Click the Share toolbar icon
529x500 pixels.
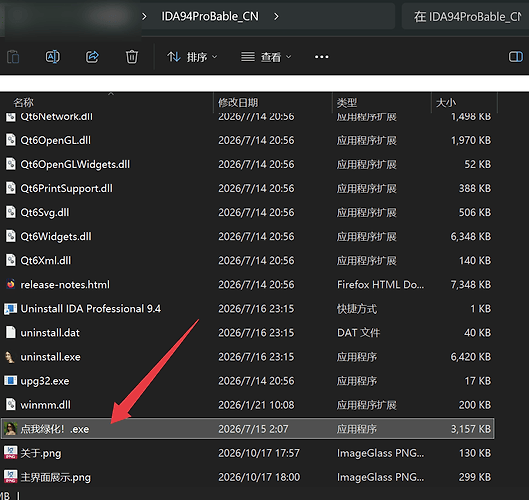click(92, 57)
